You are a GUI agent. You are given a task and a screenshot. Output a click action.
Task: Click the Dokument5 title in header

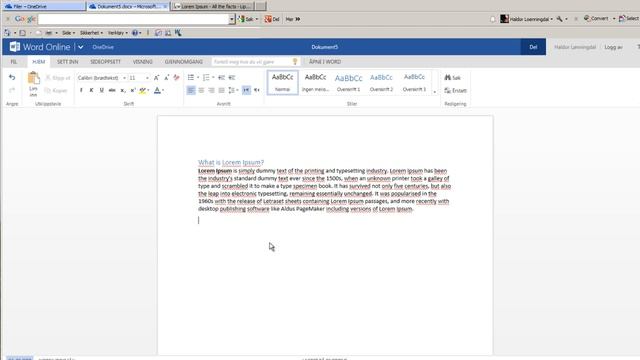pos(324,47)
